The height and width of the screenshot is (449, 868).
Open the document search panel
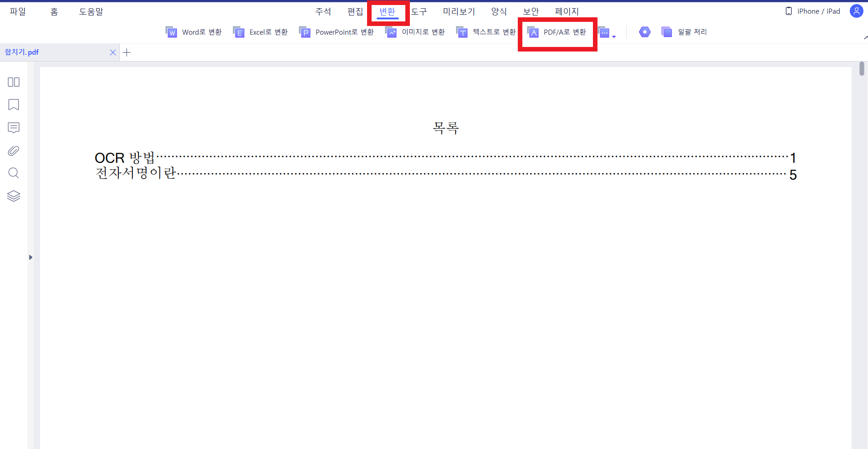coord(14,173)
